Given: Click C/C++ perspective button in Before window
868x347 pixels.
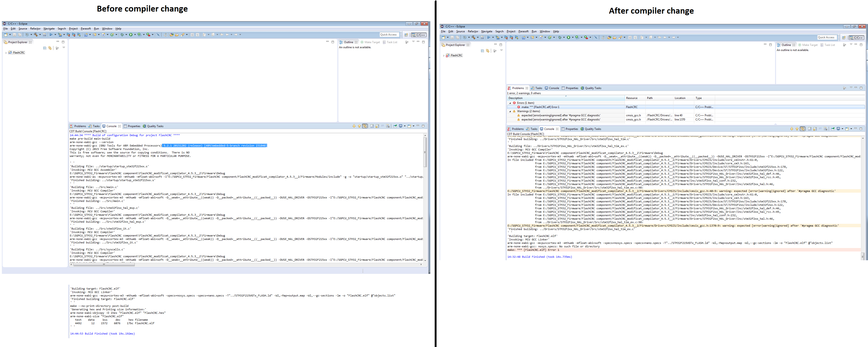Looking at the screenshot, I should point(419,35).
